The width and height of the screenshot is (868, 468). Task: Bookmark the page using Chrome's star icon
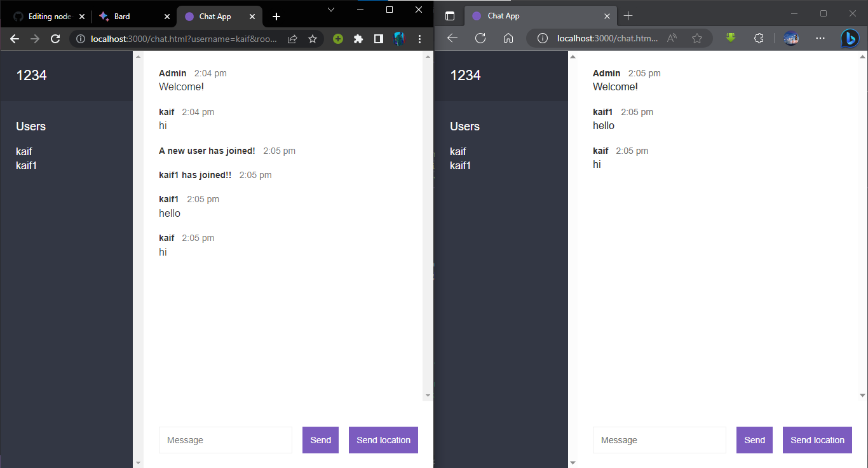(312, 38)
